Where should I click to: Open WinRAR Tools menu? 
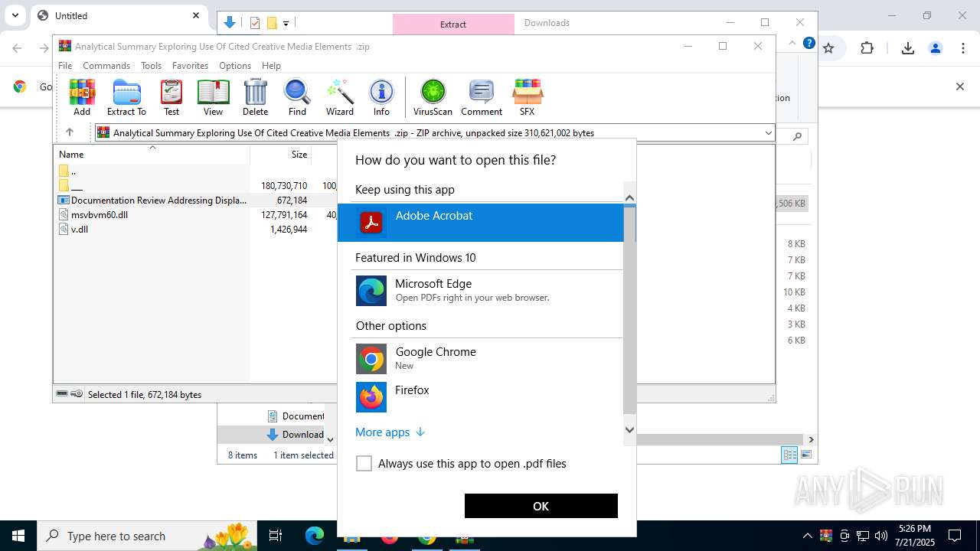tap(151, 66)
